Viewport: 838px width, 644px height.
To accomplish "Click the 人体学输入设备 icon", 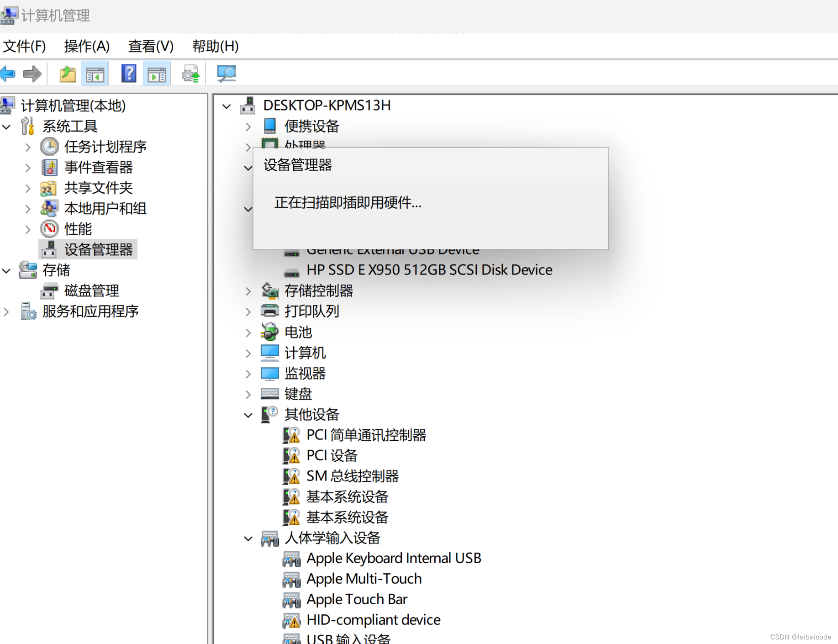I will pos(270,538).
